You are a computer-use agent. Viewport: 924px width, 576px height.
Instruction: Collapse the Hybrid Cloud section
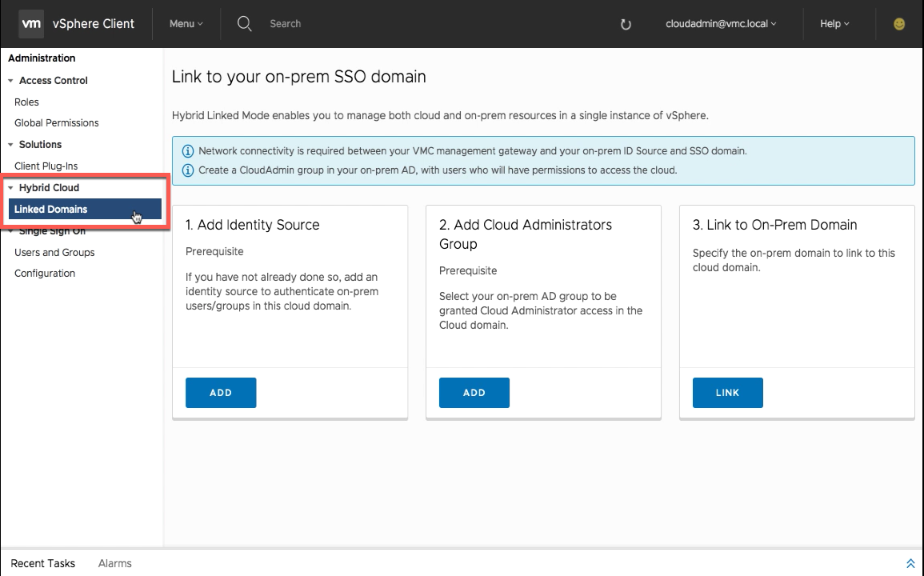coord(10,188)
